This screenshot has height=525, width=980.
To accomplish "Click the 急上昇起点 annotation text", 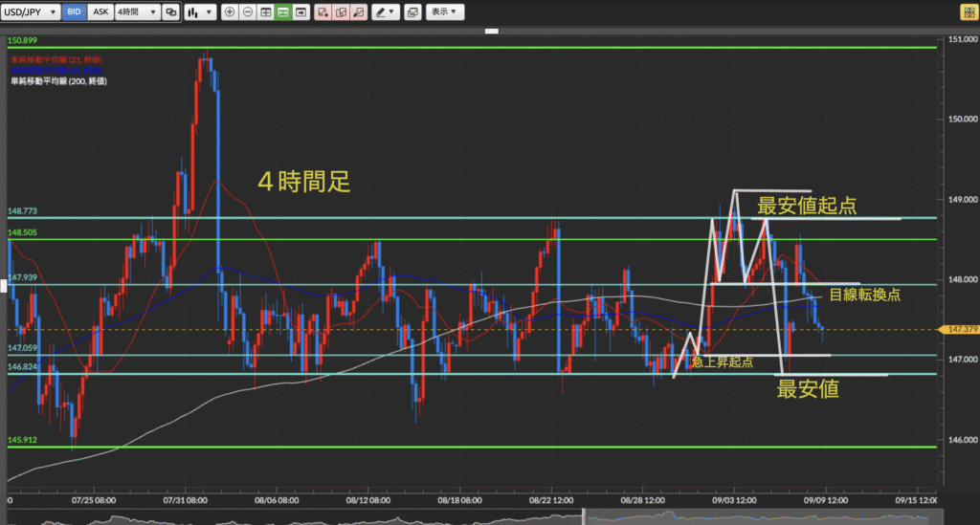I will point(722,362).
